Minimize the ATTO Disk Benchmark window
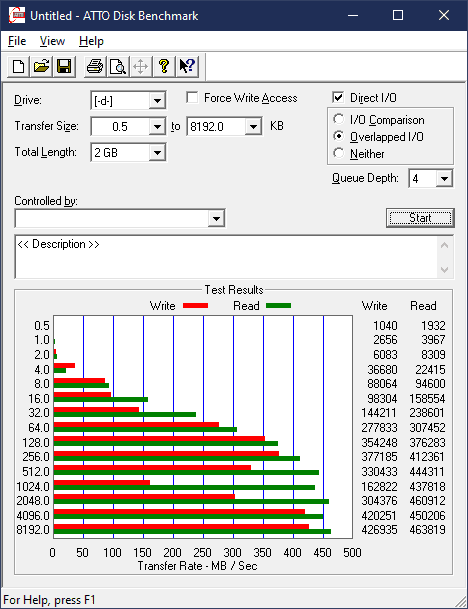468x609 pixels. (353, 16)
